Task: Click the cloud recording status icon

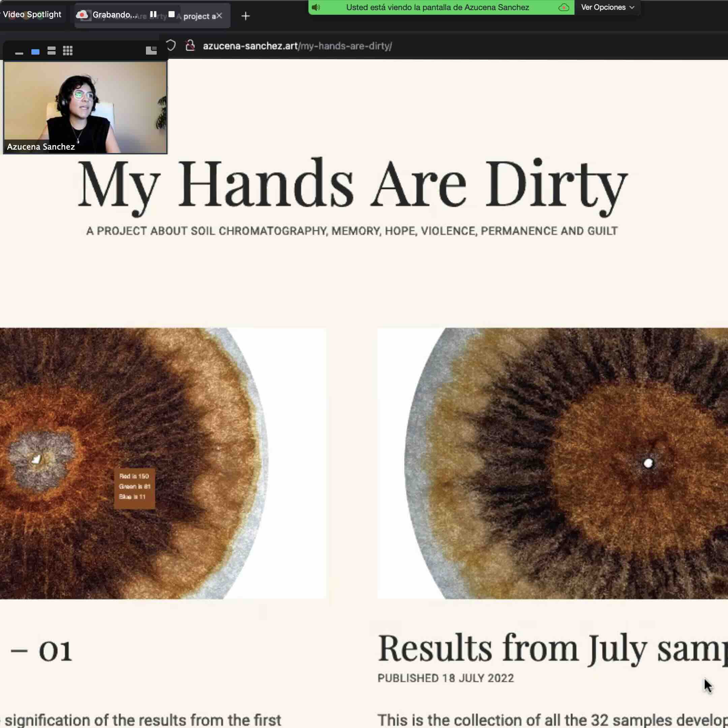Action: [82, 15]
